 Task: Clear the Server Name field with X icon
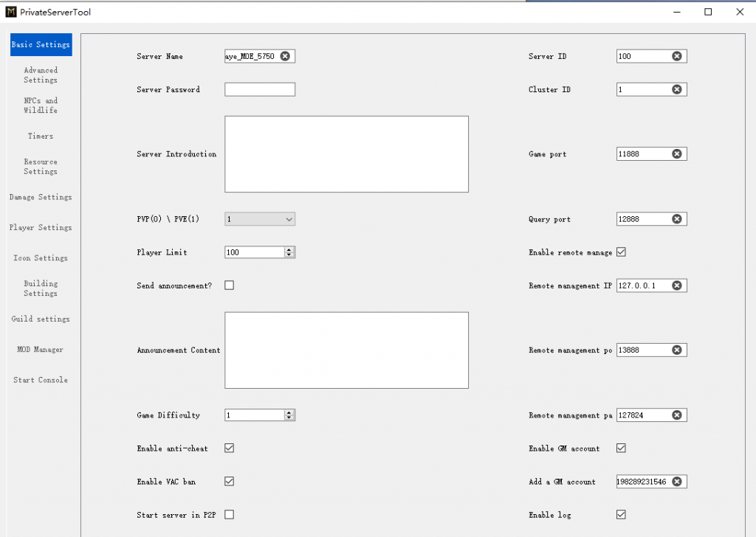pyautogui.click(x=285, y=56)
